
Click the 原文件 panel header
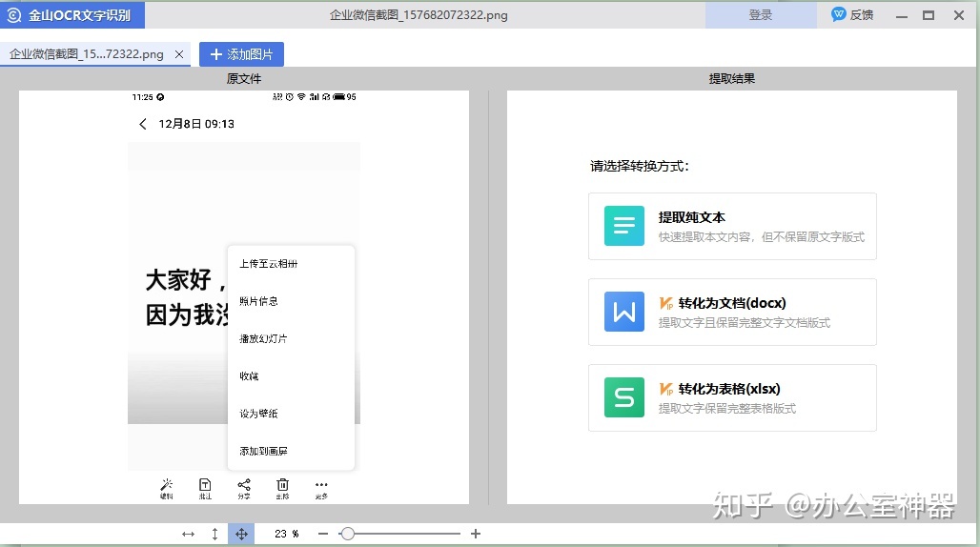tap(244, 79)
